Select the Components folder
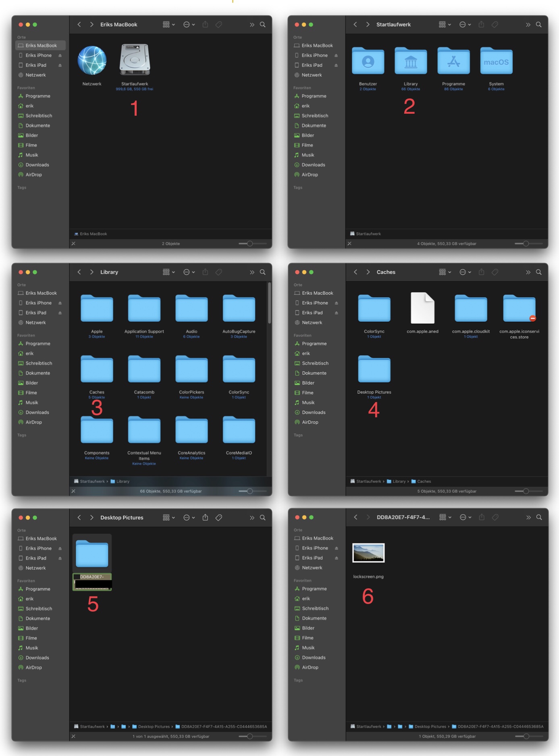Viewport: 559px width, 756px height. 97,430
